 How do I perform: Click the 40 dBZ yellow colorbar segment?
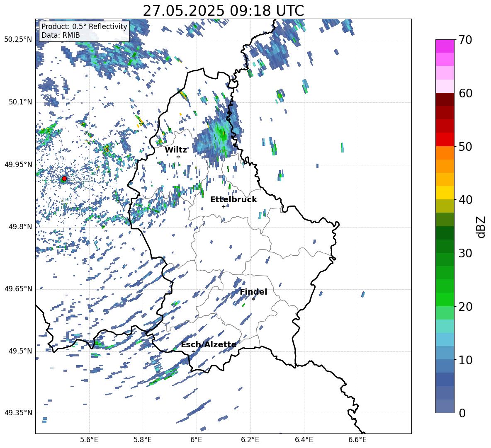445,193
